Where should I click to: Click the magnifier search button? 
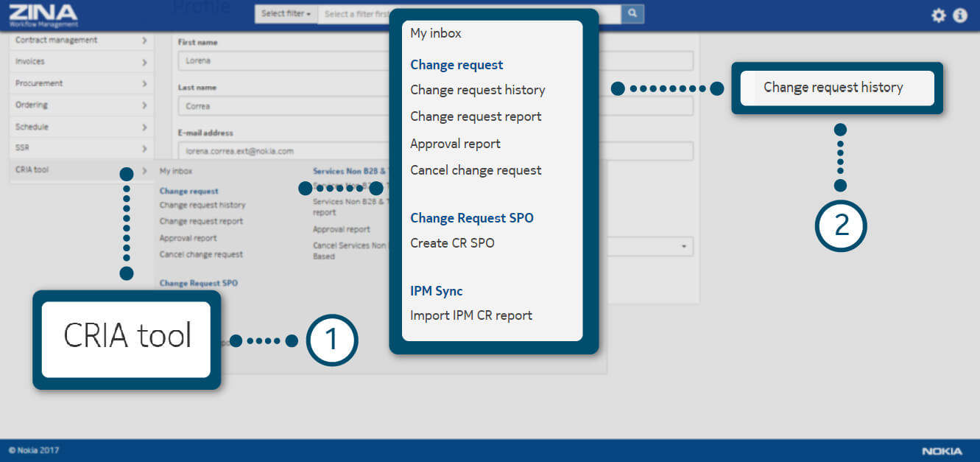click(632, 13)
